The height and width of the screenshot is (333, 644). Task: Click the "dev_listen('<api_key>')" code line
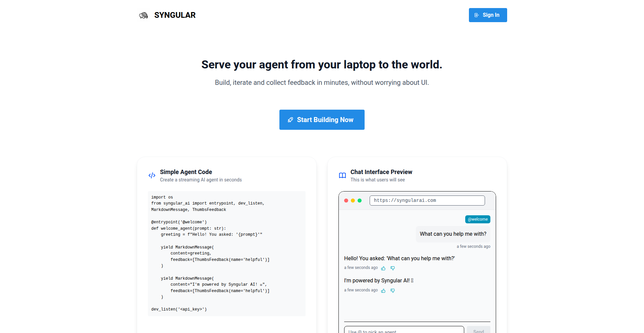pos(179,309)
